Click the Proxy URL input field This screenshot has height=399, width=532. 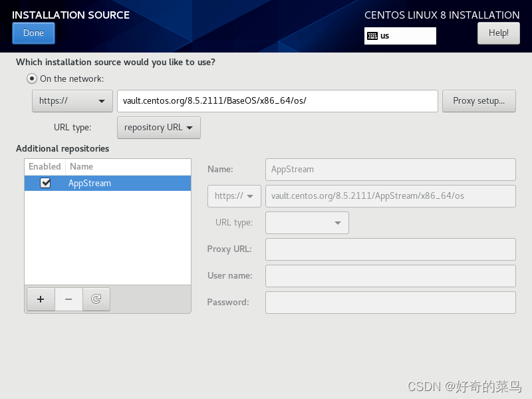390,249
